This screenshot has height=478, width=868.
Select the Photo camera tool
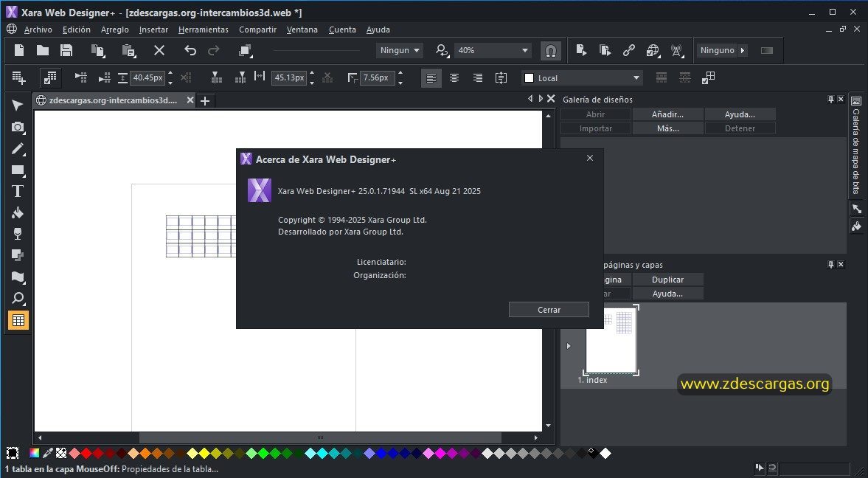pos(18,128)
